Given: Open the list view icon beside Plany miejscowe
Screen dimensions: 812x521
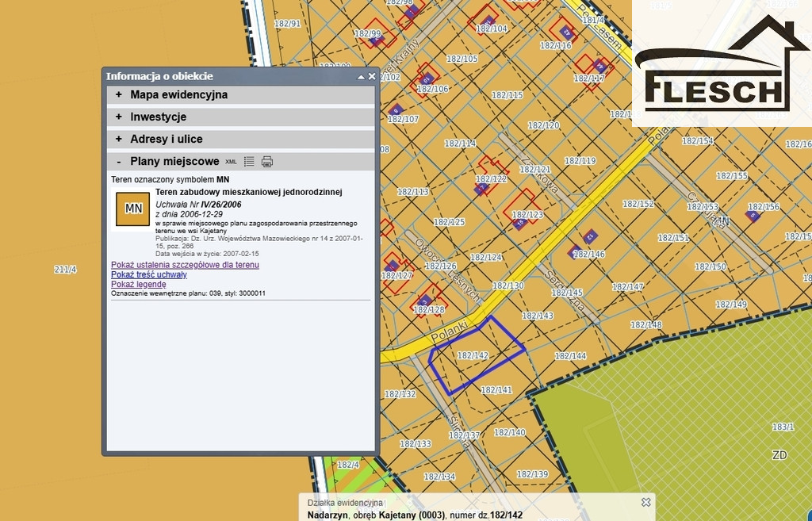Looking at the screenshot, I should (x=249, y=162).
